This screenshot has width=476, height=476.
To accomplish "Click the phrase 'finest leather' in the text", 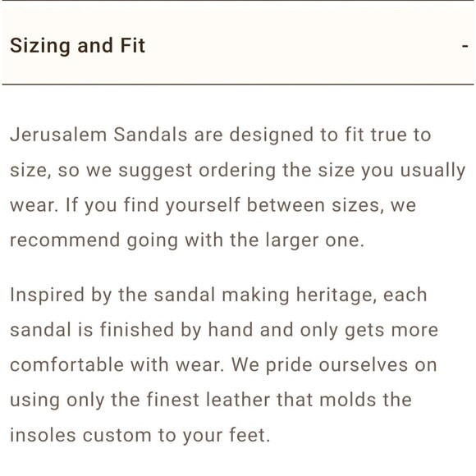I will click(208, 400).
